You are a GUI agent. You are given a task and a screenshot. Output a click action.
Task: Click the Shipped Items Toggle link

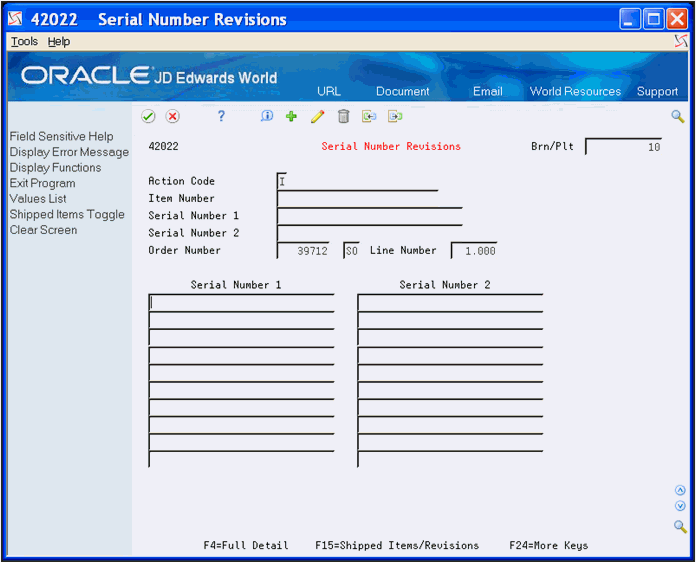coord(67,214)
